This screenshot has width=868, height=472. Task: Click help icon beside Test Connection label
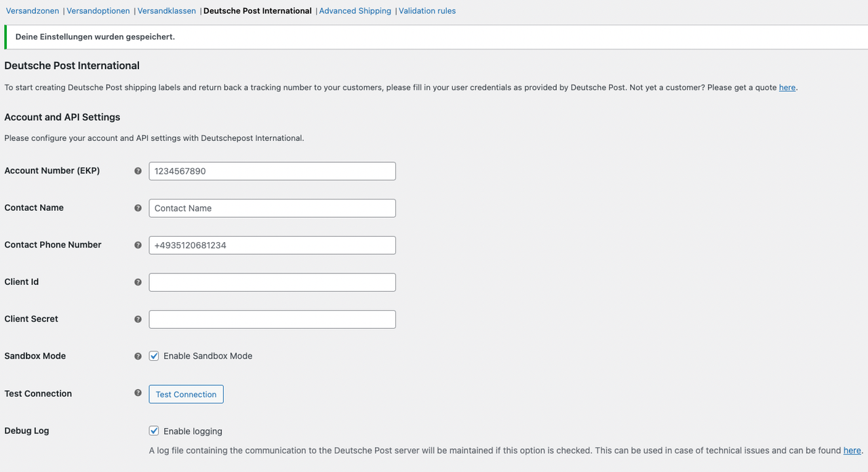pos(138,393)
